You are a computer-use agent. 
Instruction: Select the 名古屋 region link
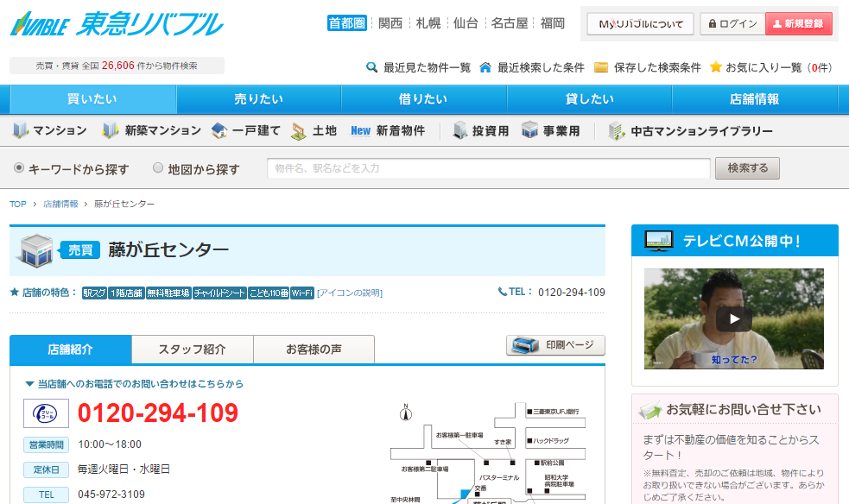tap(510, 23)
